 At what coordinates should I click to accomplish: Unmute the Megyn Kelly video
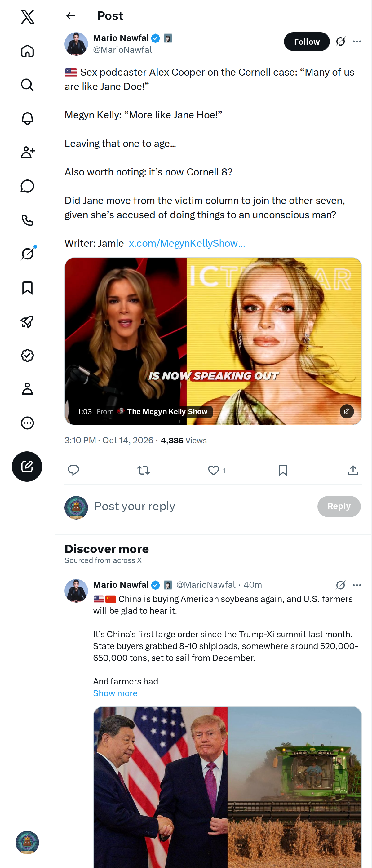(346, 411)
